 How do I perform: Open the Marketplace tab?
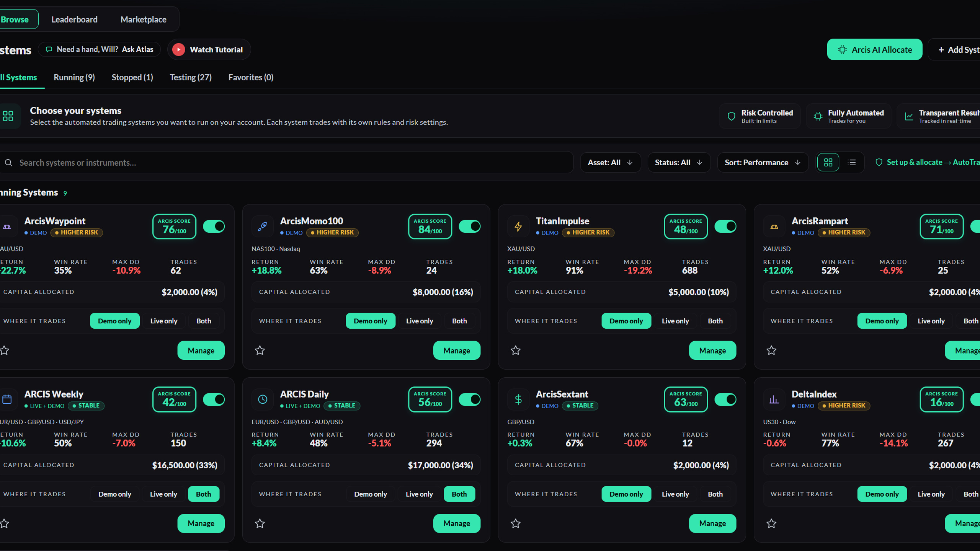pyautogui.click(x=144, y=19)
